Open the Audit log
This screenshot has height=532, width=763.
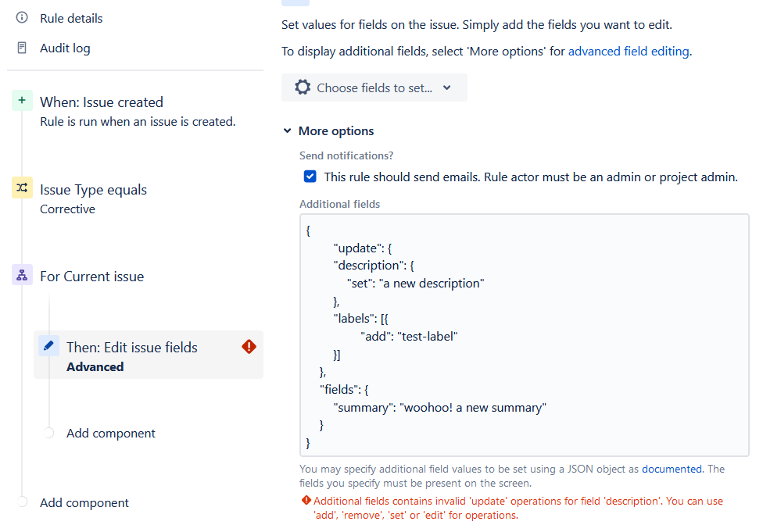coord(65,48)
